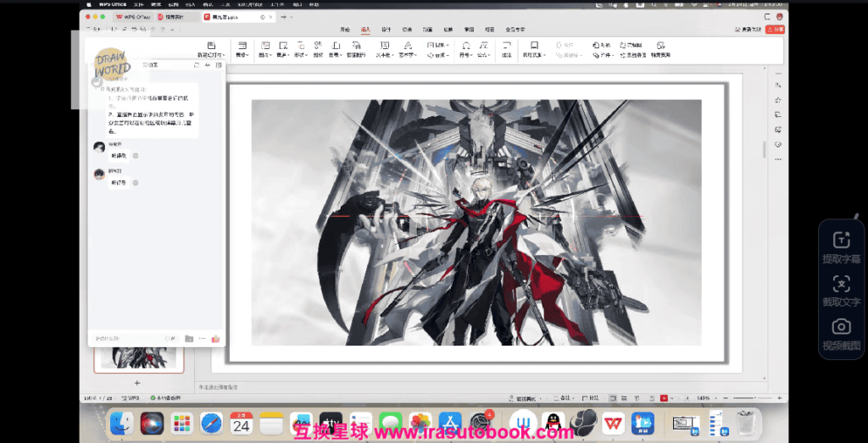Click the Shapes icon in Insert ribbon
This screenshot has height=443, width=868.
pyautogui.click(x=301, y=46)
